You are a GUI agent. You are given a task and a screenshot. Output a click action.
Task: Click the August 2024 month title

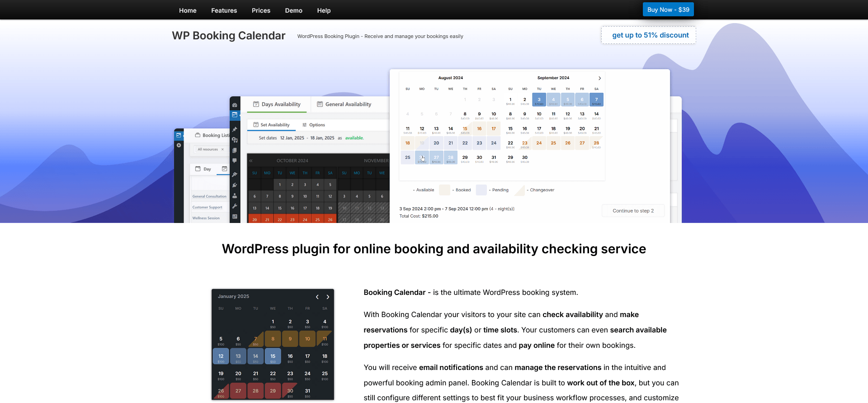pos(451,78)
